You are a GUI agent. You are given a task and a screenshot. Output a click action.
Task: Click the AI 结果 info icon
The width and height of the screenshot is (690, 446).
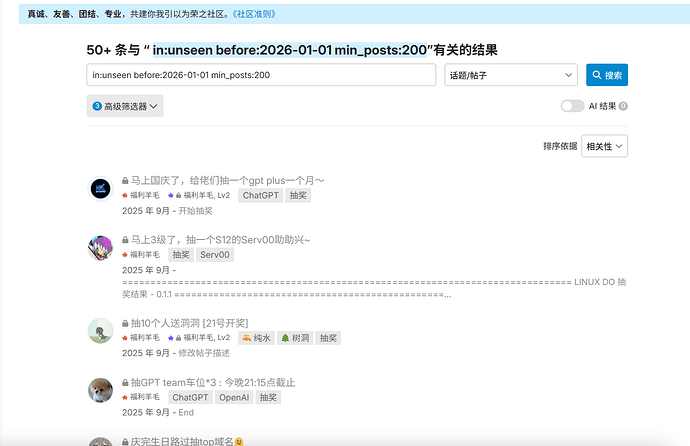coord(623,106)
